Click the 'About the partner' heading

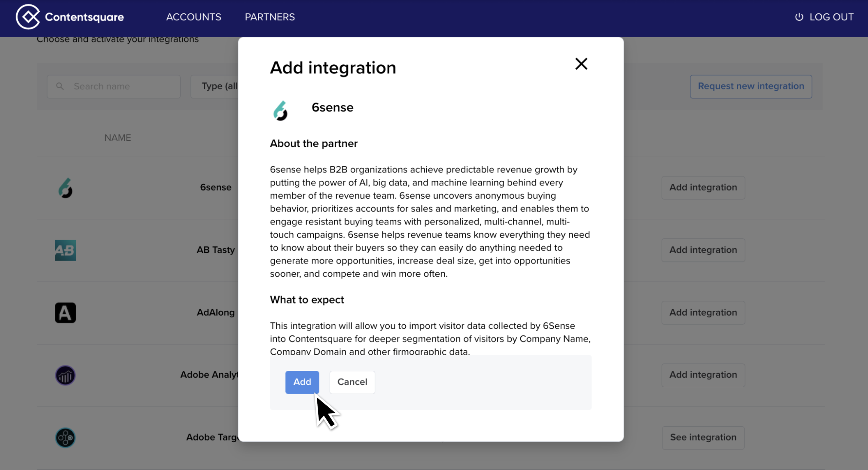313,143
